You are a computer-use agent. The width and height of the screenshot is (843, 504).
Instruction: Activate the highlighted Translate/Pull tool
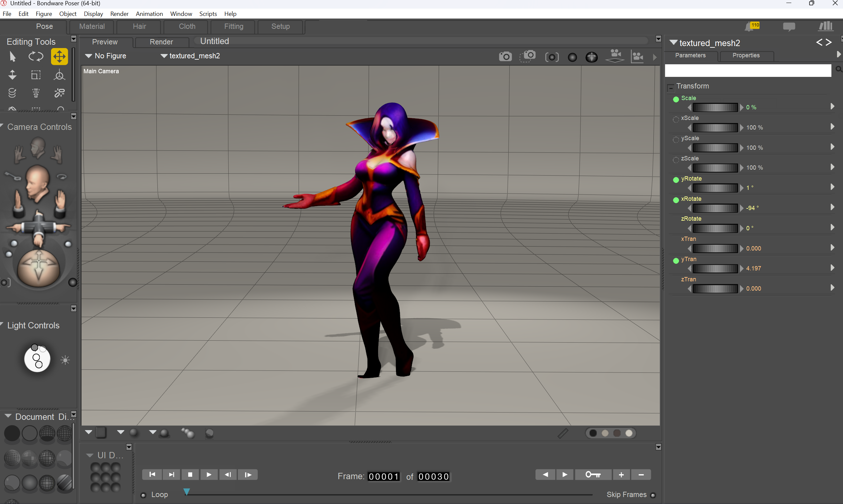[59, 56]
